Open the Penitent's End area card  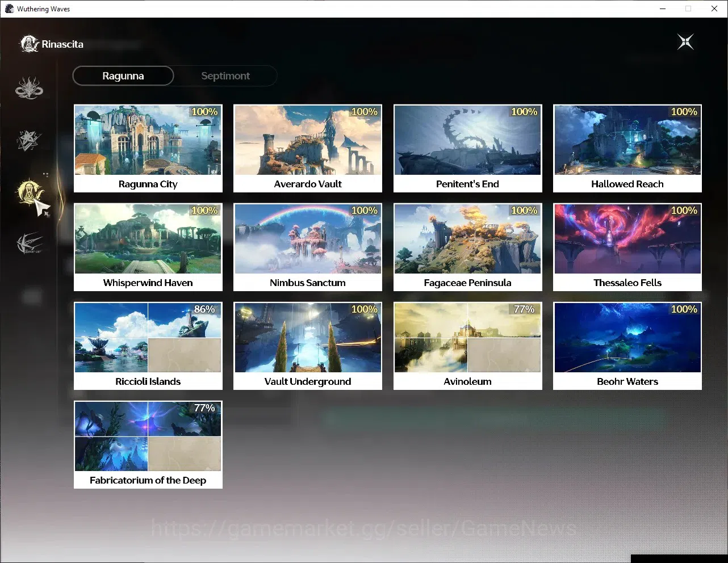(468, 149)
